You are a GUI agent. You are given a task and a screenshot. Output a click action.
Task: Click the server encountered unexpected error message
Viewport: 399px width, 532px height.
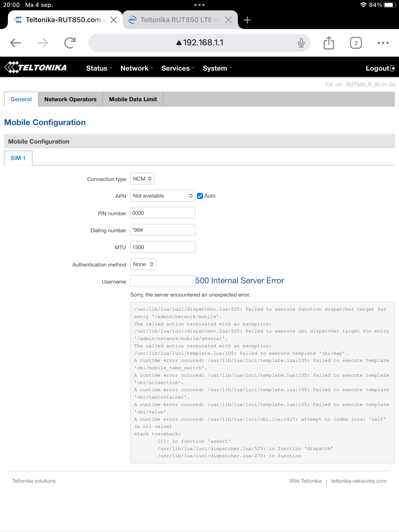[x=190, y=295]
